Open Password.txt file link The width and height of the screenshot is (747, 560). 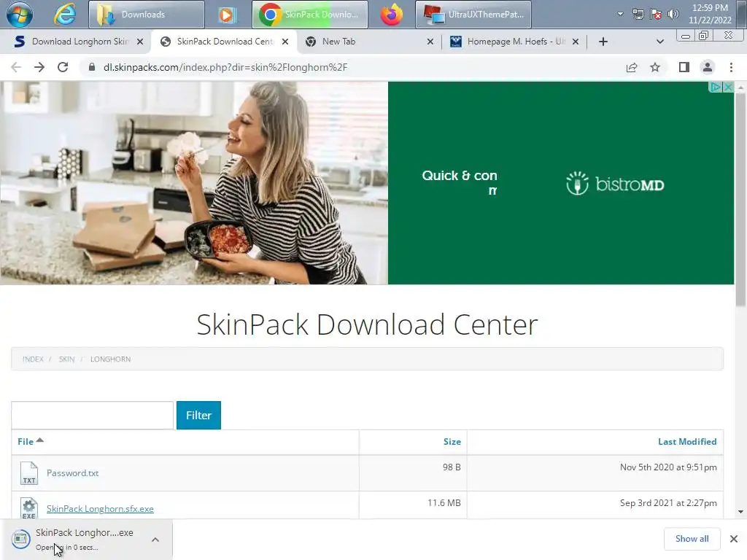tap(72, 472)
